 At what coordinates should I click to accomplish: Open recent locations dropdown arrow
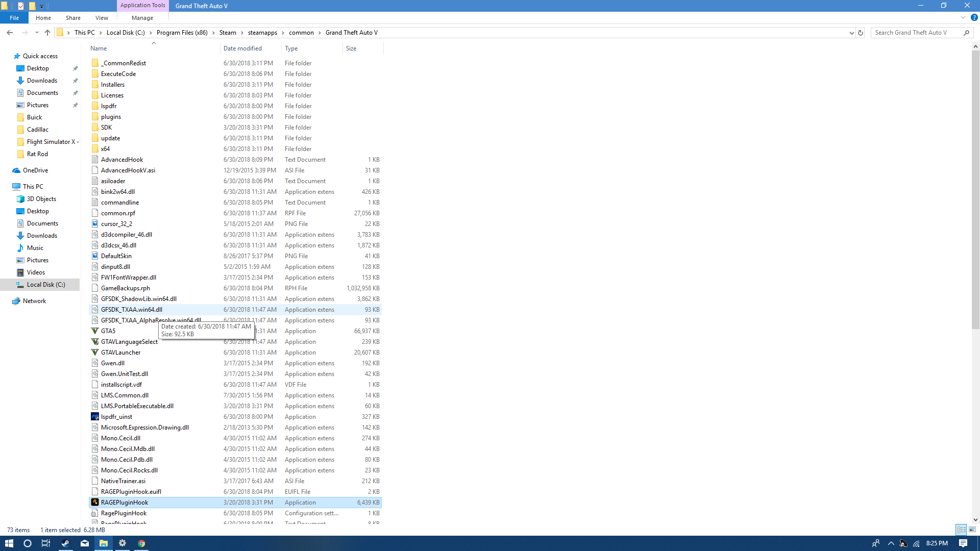click(37, 33)
